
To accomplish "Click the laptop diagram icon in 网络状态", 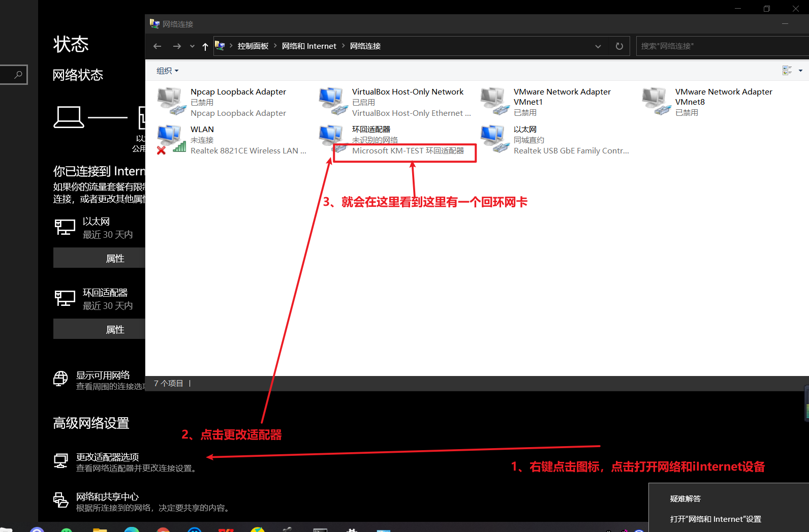I will click(69, 117).
